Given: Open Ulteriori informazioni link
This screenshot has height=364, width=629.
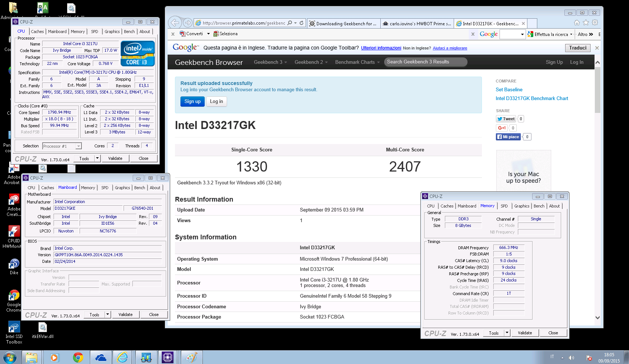Looking at the screenshot, I should (381, 48).
